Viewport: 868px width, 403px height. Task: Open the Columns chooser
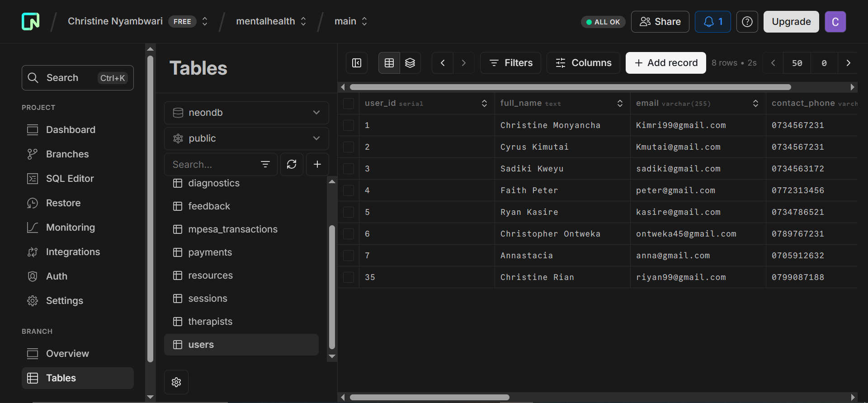pos(583,63)
